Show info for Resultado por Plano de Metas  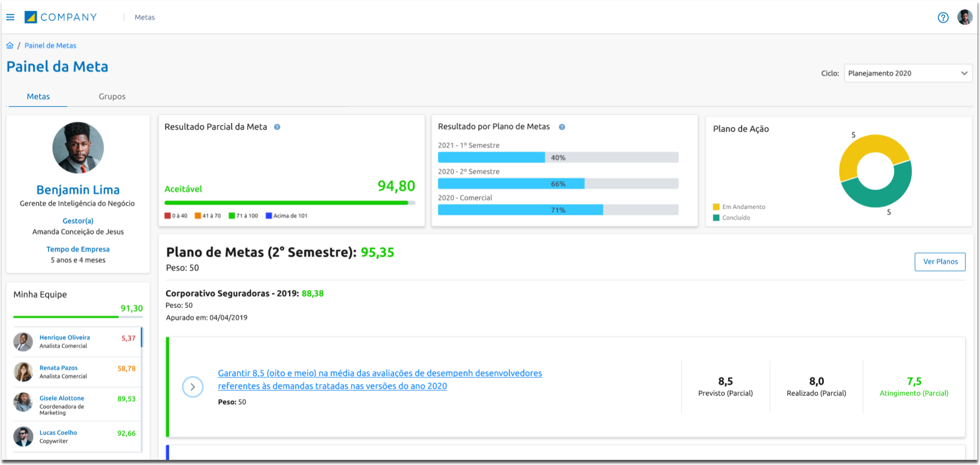[562, 127]
